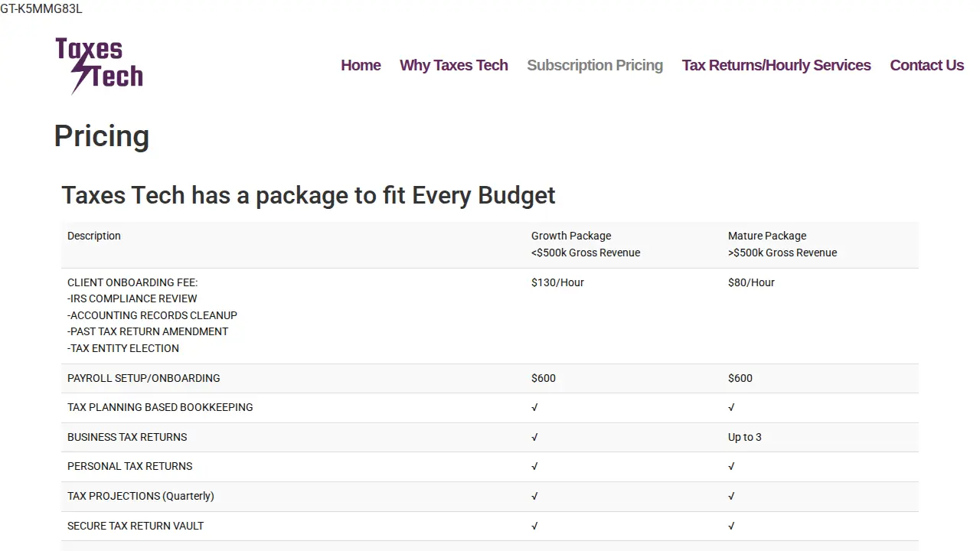Viewport: 980px width, 551px height.
Task: Open Tax Returns/Hourly Services page
Action: pos(776,65)
